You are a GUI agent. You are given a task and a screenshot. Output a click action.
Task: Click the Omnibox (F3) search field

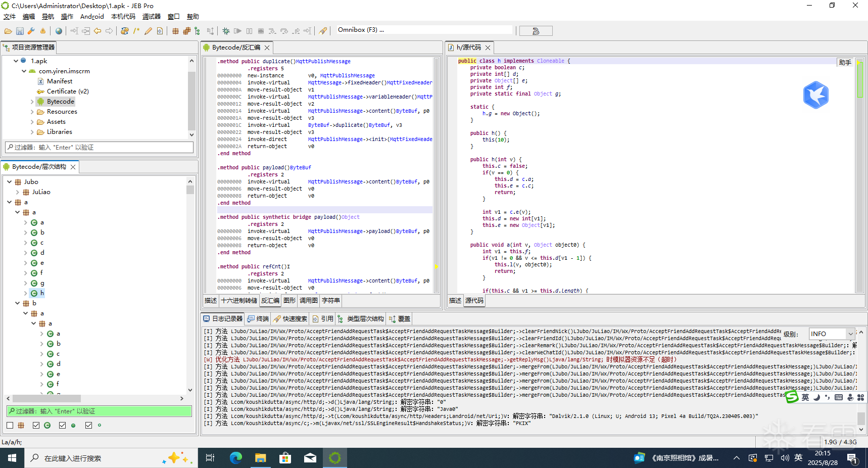423,30
